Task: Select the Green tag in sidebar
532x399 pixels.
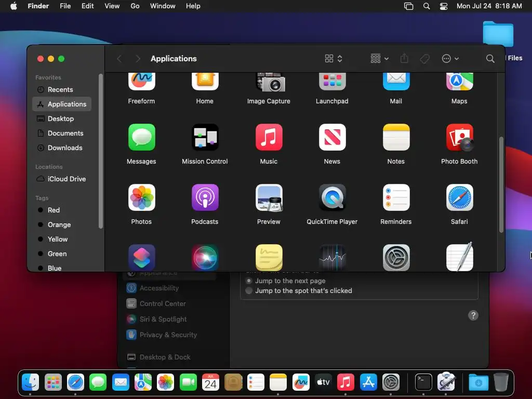Action: pos(62,254)
